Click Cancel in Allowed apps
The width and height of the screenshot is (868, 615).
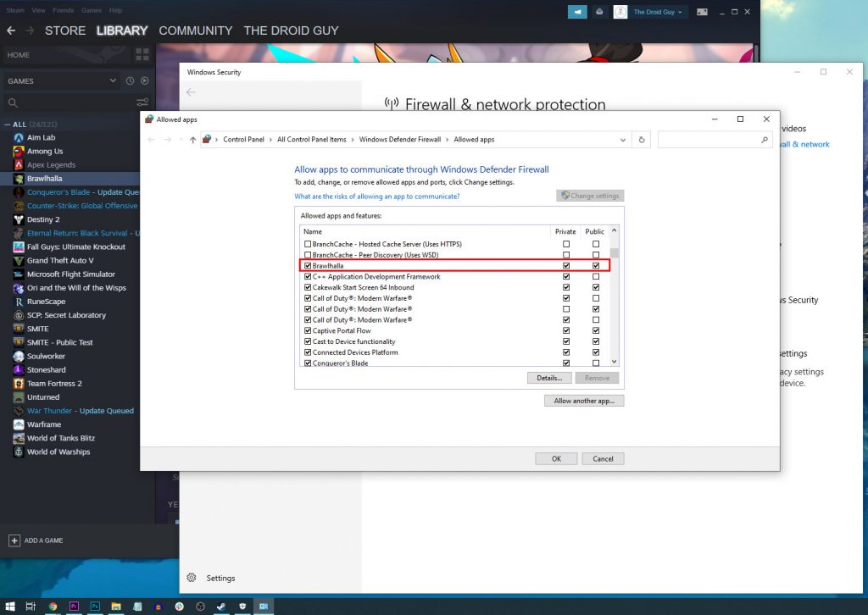click(x=603, y=459)
